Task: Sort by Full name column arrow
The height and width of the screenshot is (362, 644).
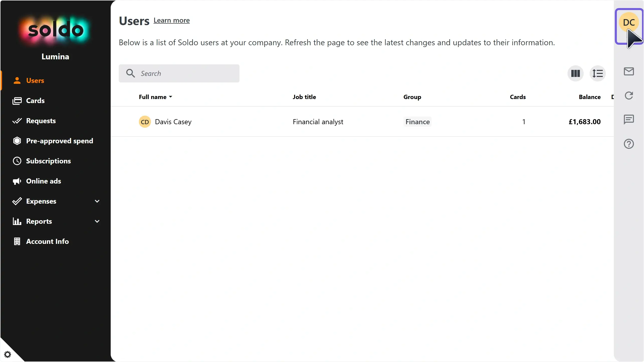Action: click(171, 97)
